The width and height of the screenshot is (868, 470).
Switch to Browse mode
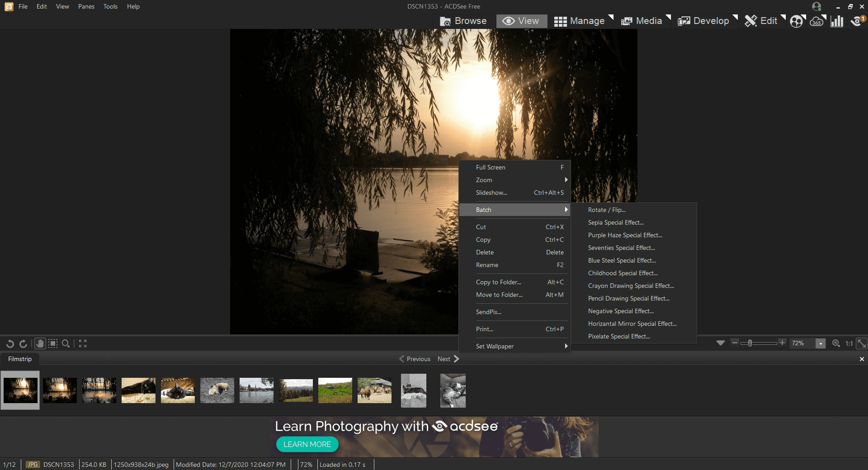[463, 21]
